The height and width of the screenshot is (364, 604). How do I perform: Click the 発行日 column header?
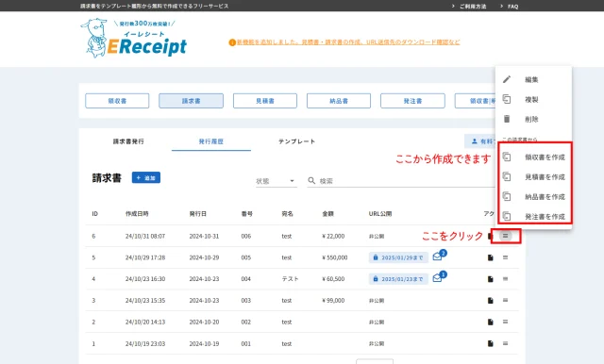pyautogui.click(x=198, y=213)
